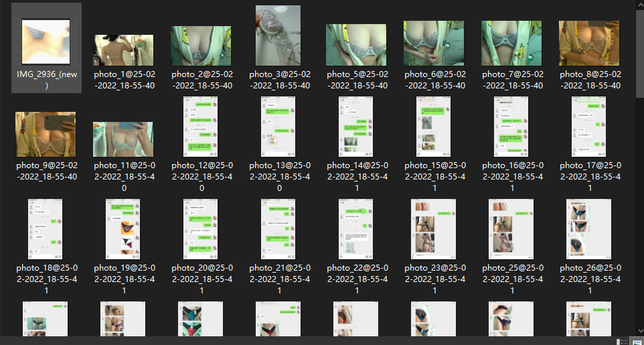Select the photo_22@25-02-2022 file
Image resolution: width=644 pixels, height=345 pixels.
click(355, 229)
